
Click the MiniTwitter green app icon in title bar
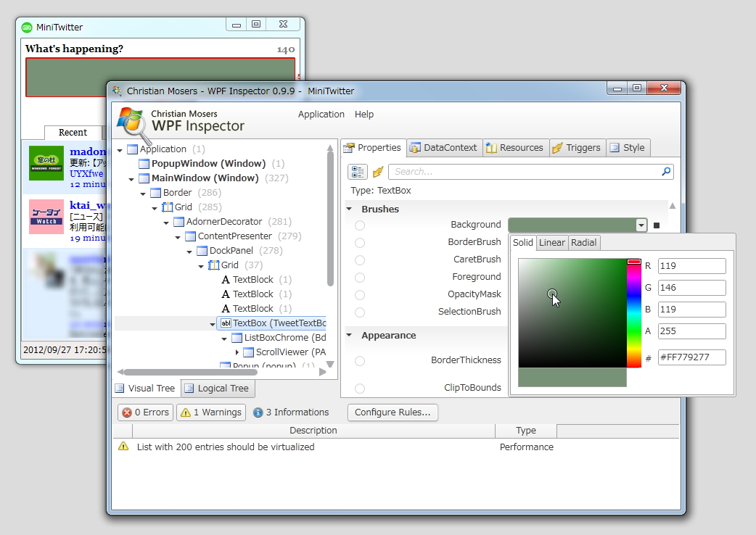[x=27, y=28]
